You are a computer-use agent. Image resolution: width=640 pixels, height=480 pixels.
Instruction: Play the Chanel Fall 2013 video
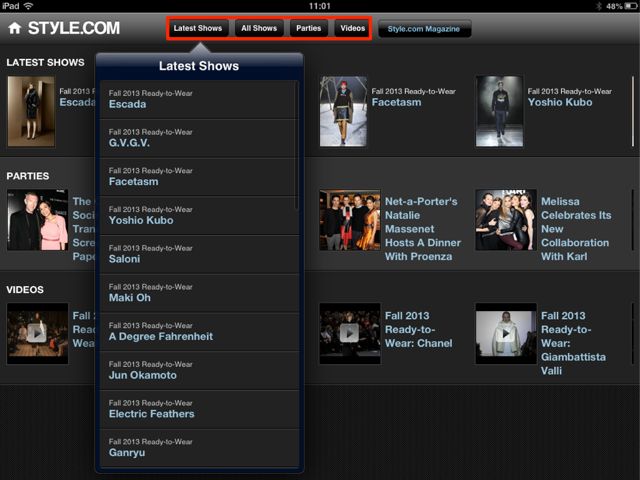350,333
